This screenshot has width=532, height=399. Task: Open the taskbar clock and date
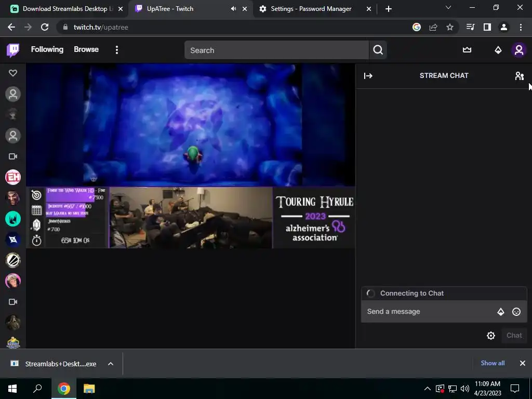(487, 389)
